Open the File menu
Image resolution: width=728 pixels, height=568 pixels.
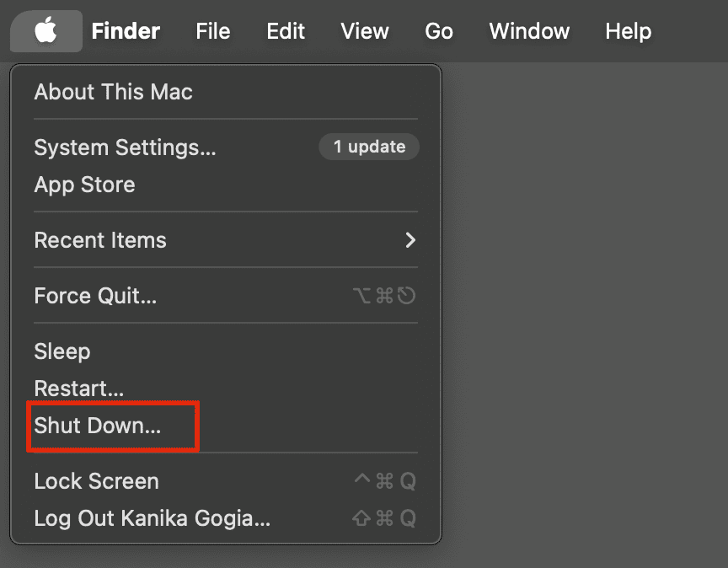[x=212, y=32]
